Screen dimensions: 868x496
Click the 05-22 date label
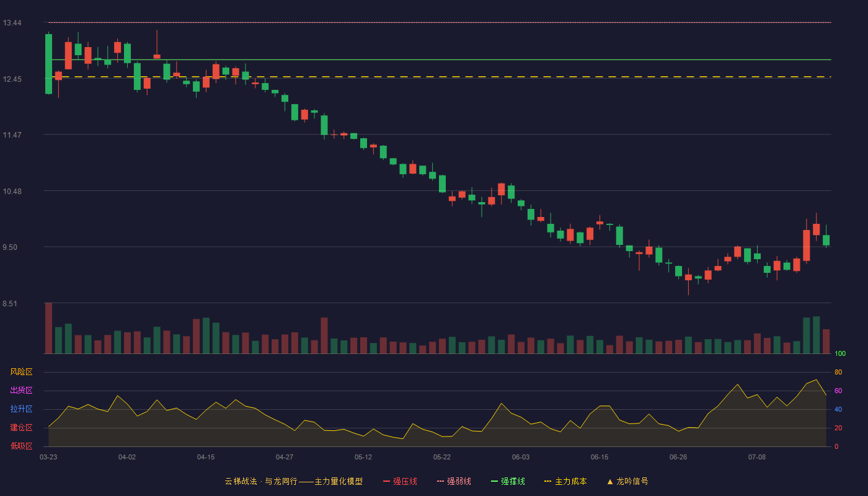442,457
